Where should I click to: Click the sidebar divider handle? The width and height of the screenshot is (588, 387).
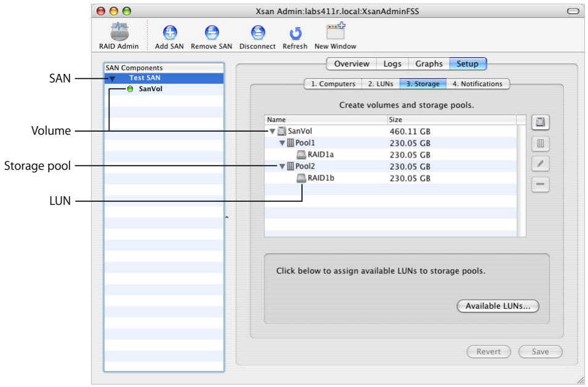(x=227, y=217)
